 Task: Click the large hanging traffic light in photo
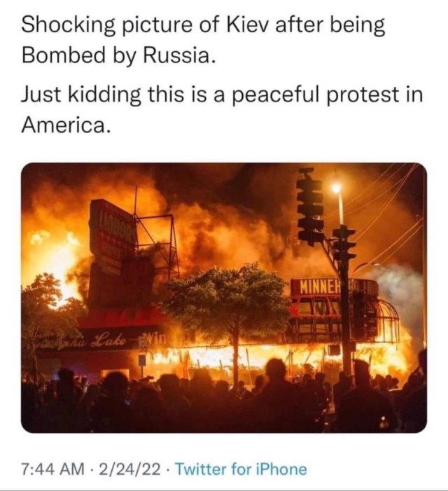(x=310, y=207)
